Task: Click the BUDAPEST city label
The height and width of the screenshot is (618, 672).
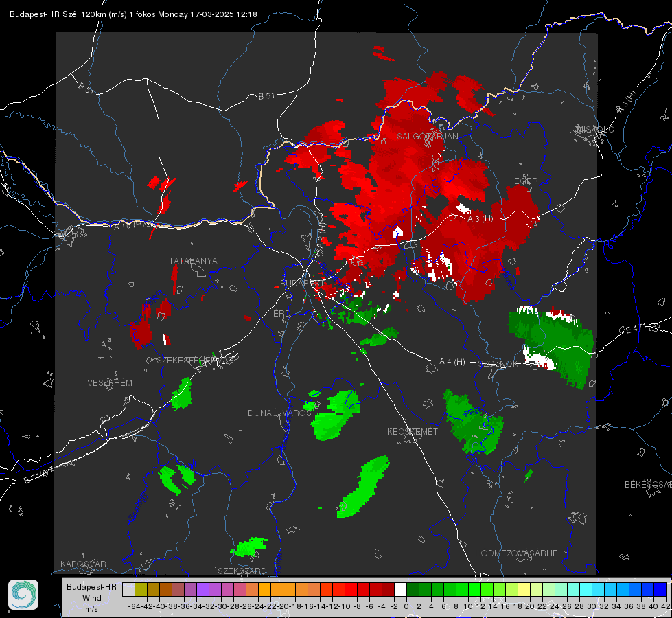Action: pyautogui.click(x=302, y=283)
